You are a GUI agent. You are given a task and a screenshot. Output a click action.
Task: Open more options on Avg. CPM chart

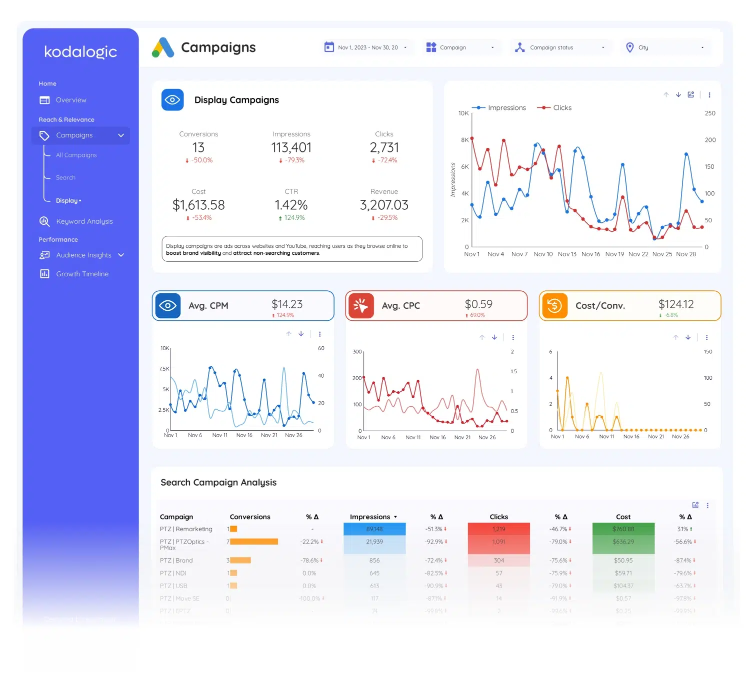tap(319, 334)
